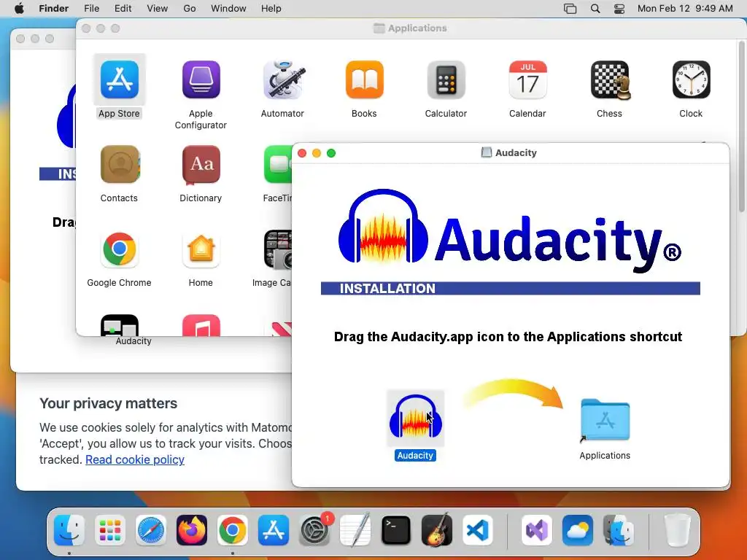
Task: Open the Weather app from the Dock
Action: point(578,530)
